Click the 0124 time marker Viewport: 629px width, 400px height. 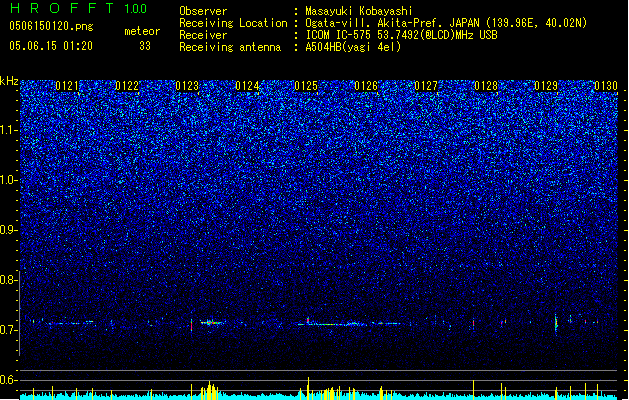[x=247, y=86]
